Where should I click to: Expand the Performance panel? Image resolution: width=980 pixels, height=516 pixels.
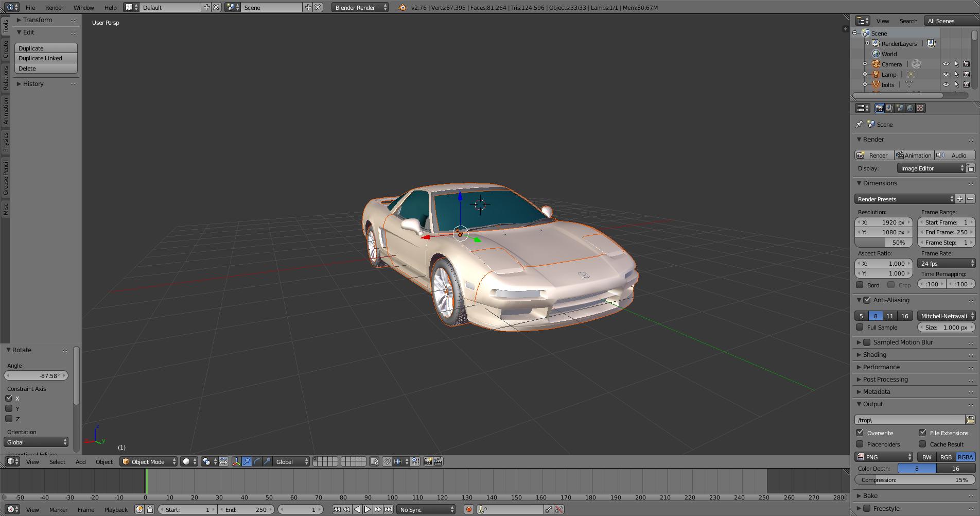click(881, 367)
